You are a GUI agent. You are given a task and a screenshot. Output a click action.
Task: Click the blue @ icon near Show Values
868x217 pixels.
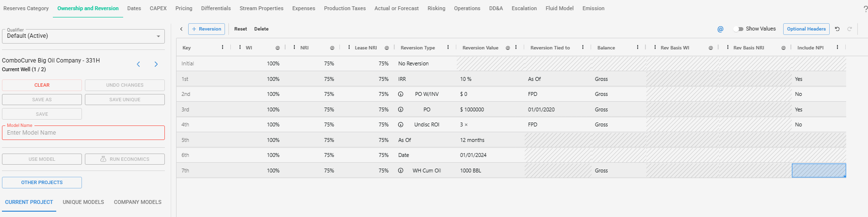[720, 29]
